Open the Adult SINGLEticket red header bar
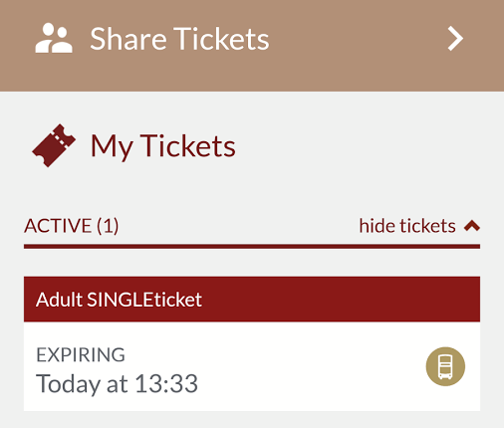This screenshot has width=504, height=428. coord(252,300)
